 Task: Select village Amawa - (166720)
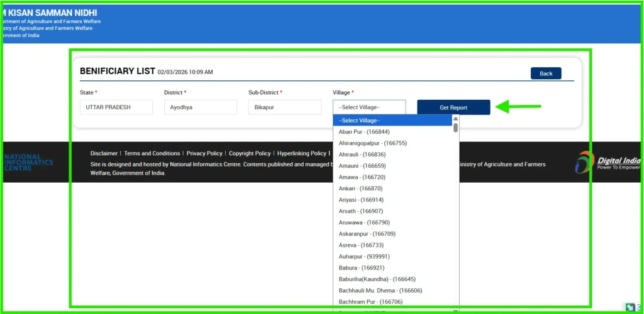392,177
